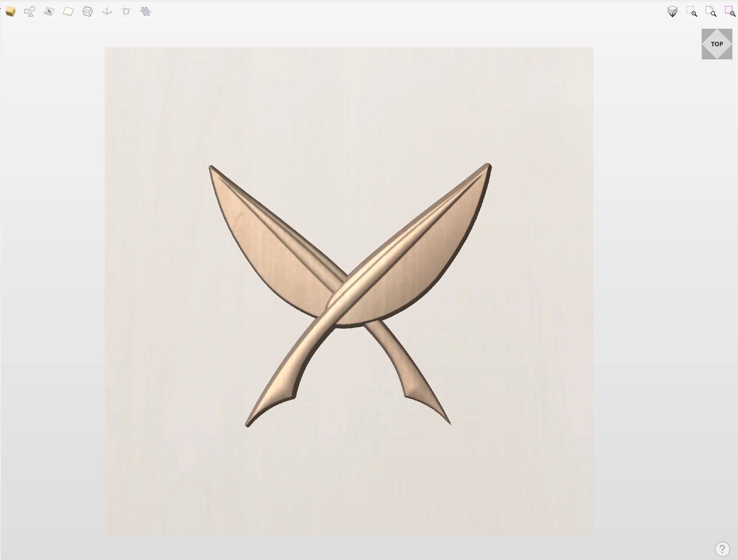Click the TOP face of view cube
The height and width of the screenshot is (560, 738).
[717, 44]
